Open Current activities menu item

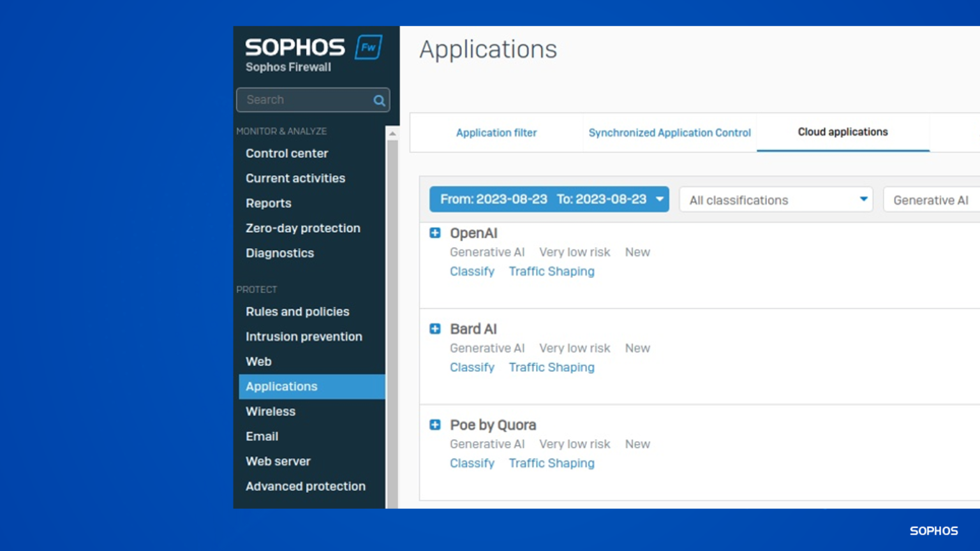[x=295, y=178]
